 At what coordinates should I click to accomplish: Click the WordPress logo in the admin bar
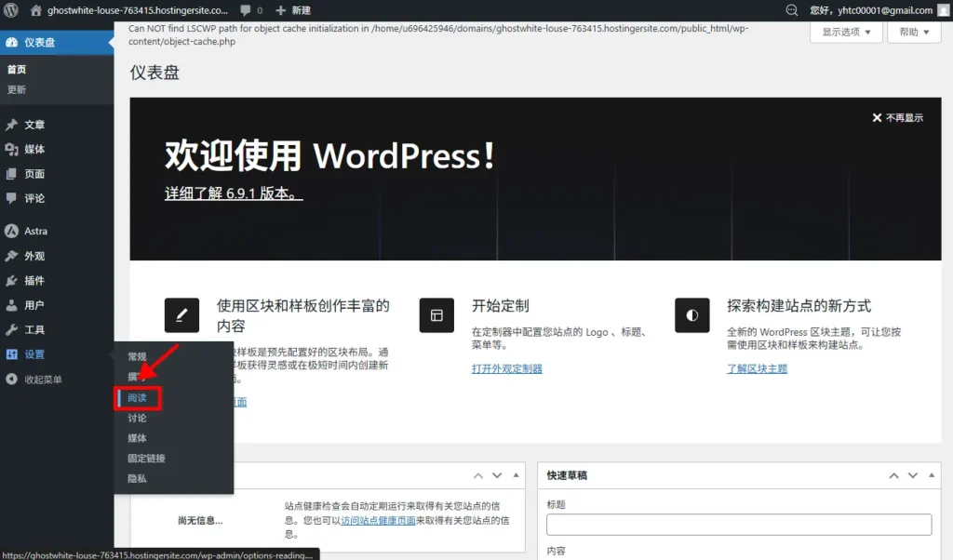[x=10, y=10]
